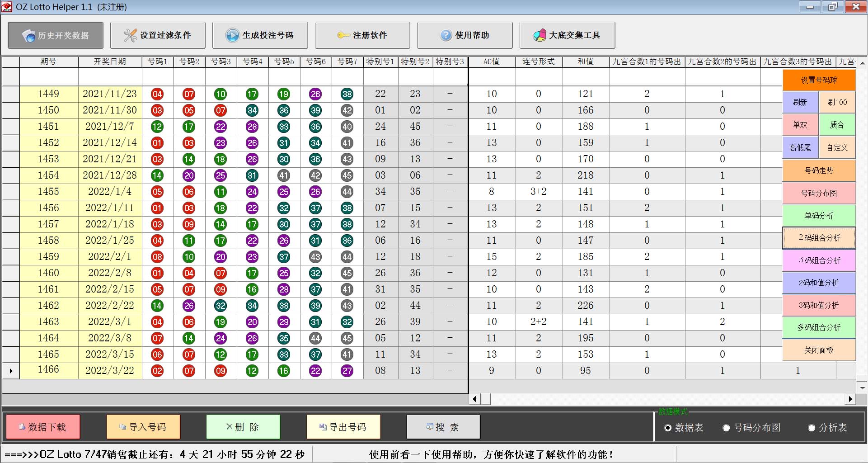Click purple ball 29 in row 1463
The width and height of the screenshot is (868, 463).
tap(284, 322)
